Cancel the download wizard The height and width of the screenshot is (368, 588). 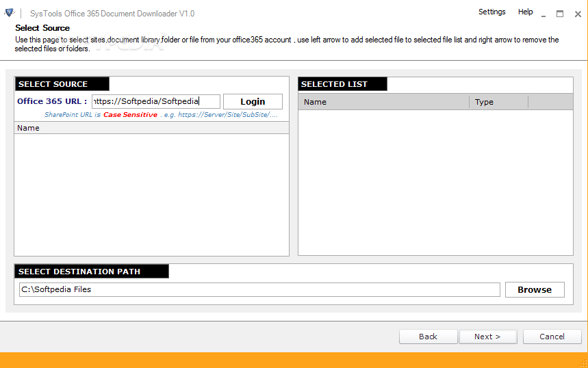552,337
